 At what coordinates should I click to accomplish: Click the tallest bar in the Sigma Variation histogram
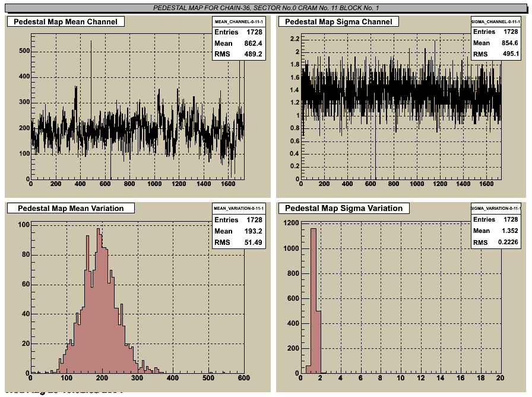click(313, 301)
